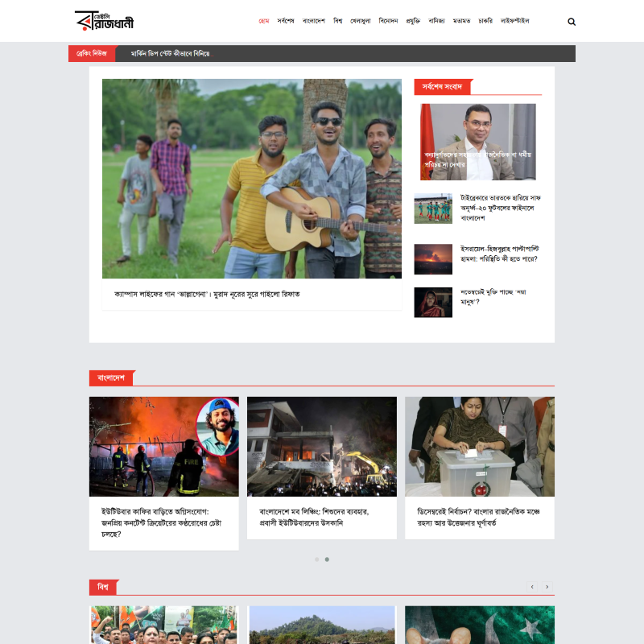Open the ক্যাম্পাস লাইফের গান headline
The height and width of the screenshot is (644, 644).
click(207, 295)
